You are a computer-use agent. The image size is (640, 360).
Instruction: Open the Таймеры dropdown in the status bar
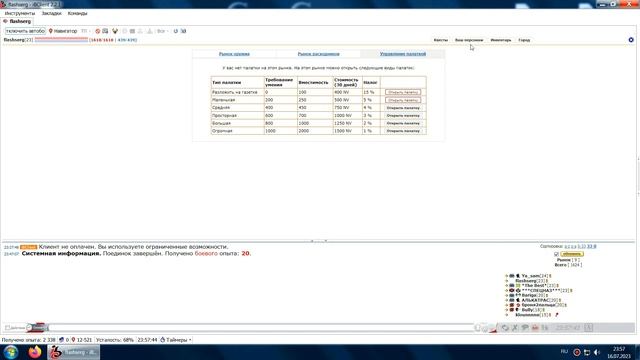pos(176,340)
